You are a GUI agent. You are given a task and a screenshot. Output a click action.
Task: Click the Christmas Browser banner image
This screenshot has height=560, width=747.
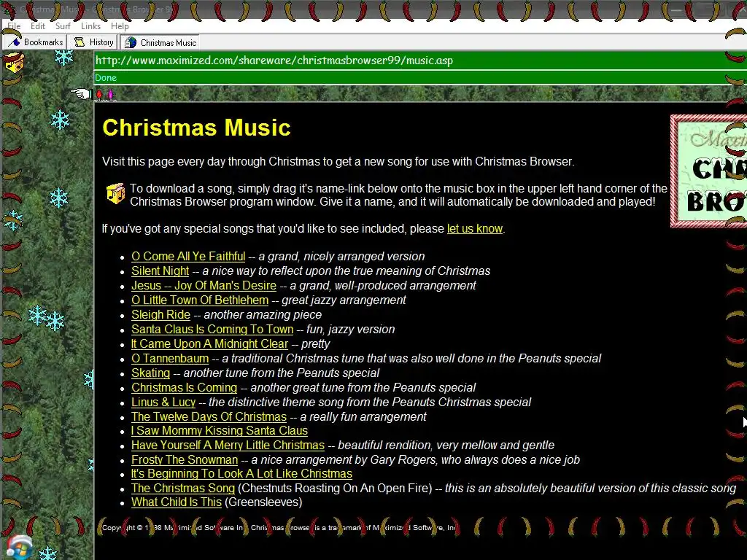click(708, 171)
